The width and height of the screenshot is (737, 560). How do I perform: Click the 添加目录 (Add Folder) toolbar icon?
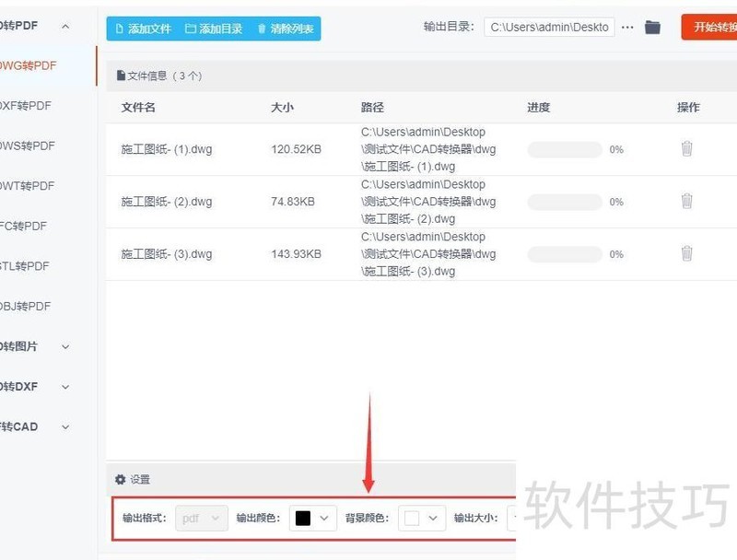[x=189, y=29]
